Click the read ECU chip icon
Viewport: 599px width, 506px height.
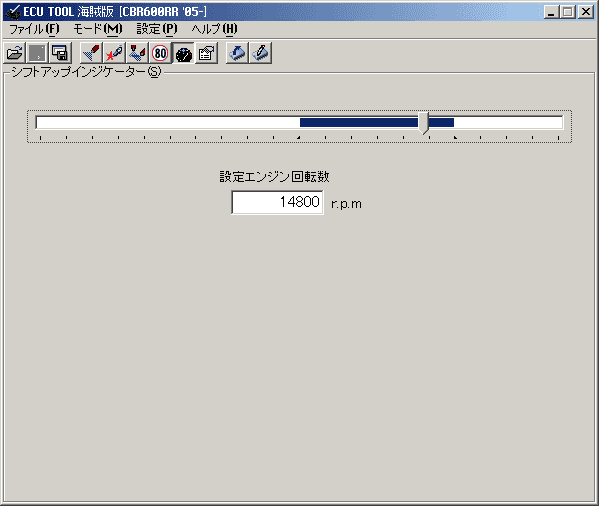pyautogui.click(x=237, y=53)
